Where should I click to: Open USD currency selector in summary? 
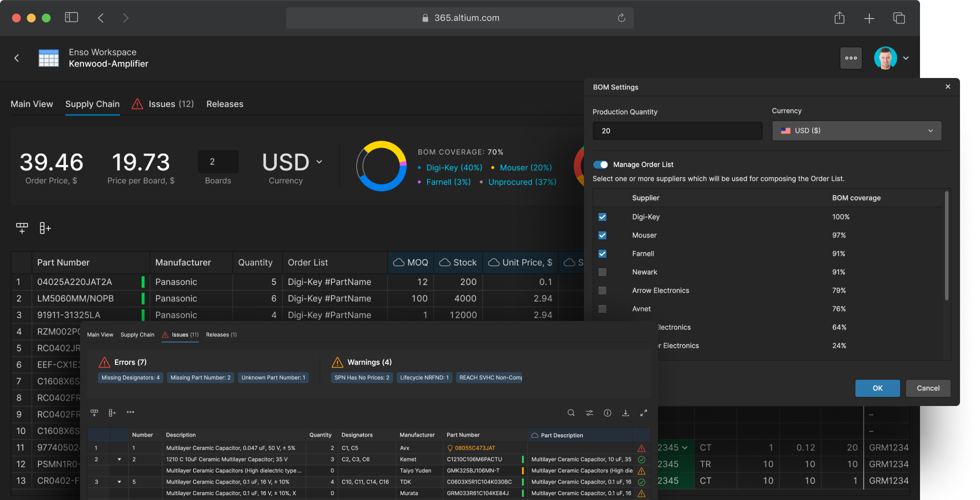[292, 162]
